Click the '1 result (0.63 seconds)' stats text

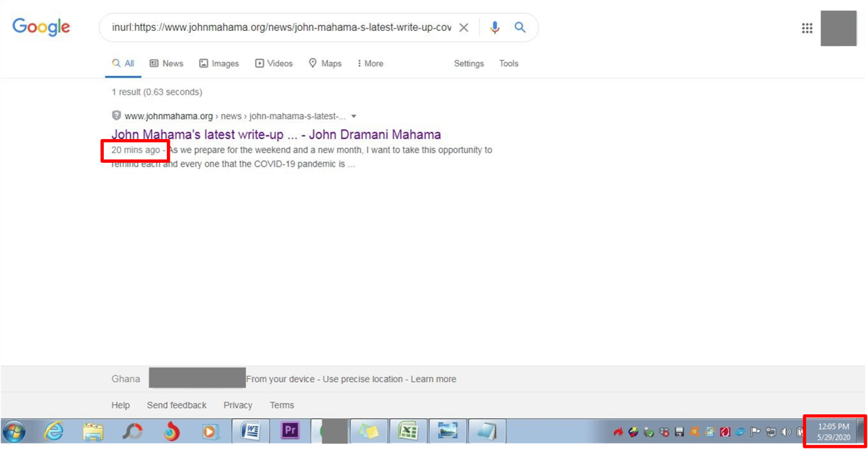pyautogui.click(x=157, y=92)
